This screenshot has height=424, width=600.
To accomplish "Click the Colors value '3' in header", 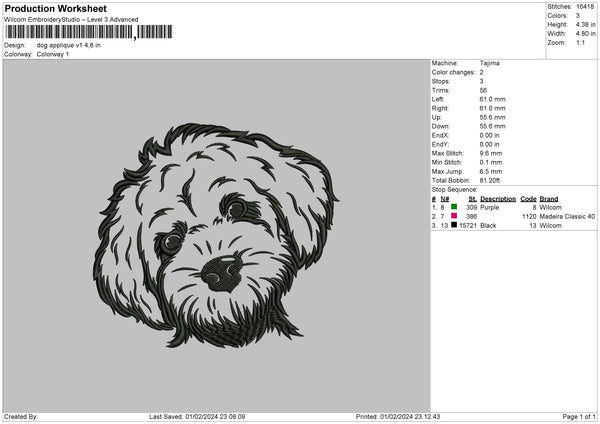I will click(578, 16).
